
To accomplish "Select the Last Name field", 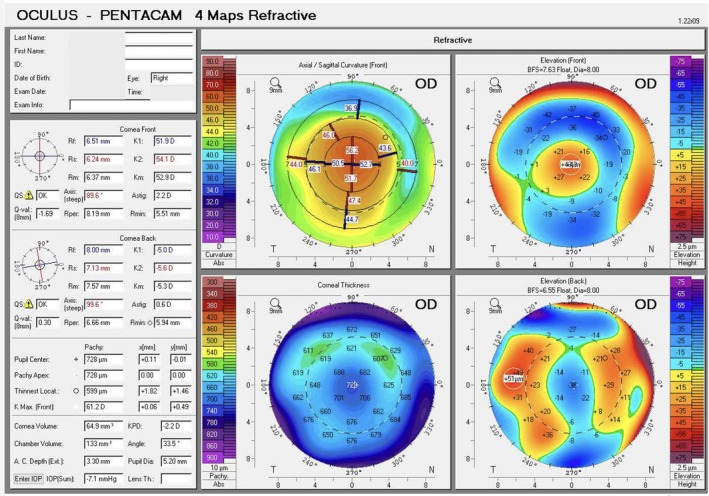I will 159,38.
